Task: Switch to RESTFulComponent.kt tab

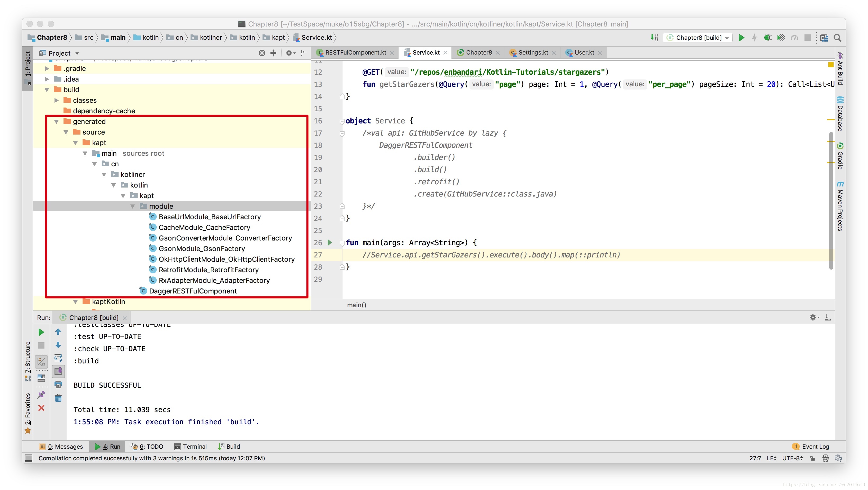Action: [355, 53]
